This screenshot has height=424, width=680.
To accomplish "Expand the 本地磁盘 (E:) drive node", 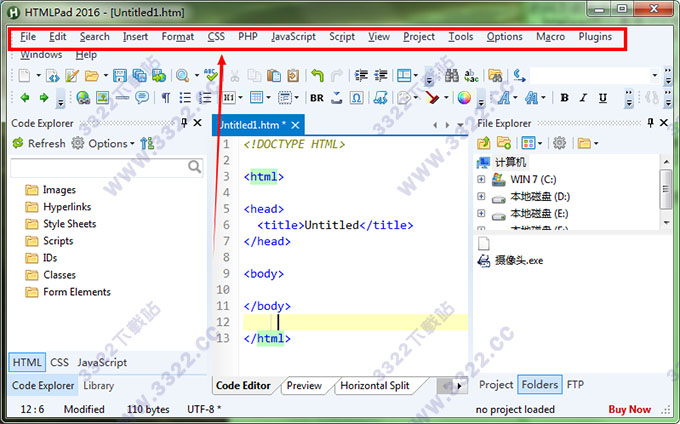I will tap(481, 213).
